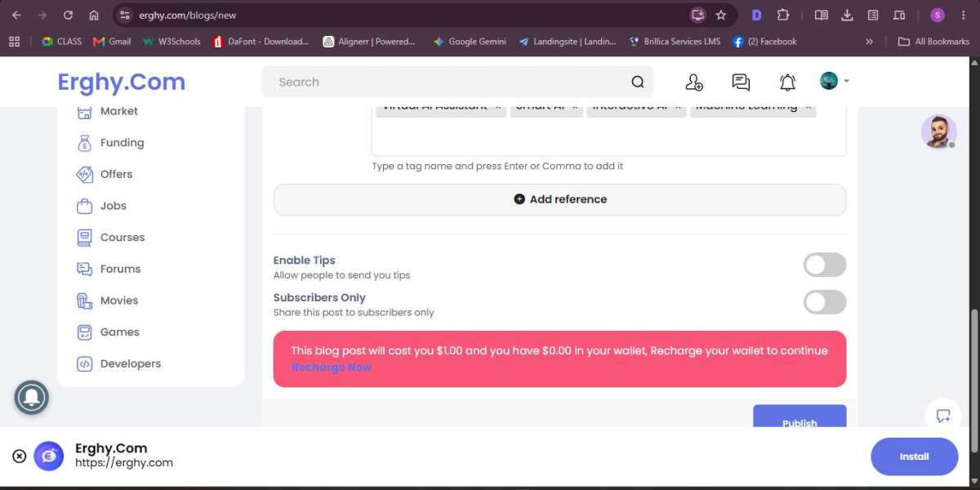Bookmark this page with star icon
The height and width of the screenshot is (490, 980).
coord(721,15)
